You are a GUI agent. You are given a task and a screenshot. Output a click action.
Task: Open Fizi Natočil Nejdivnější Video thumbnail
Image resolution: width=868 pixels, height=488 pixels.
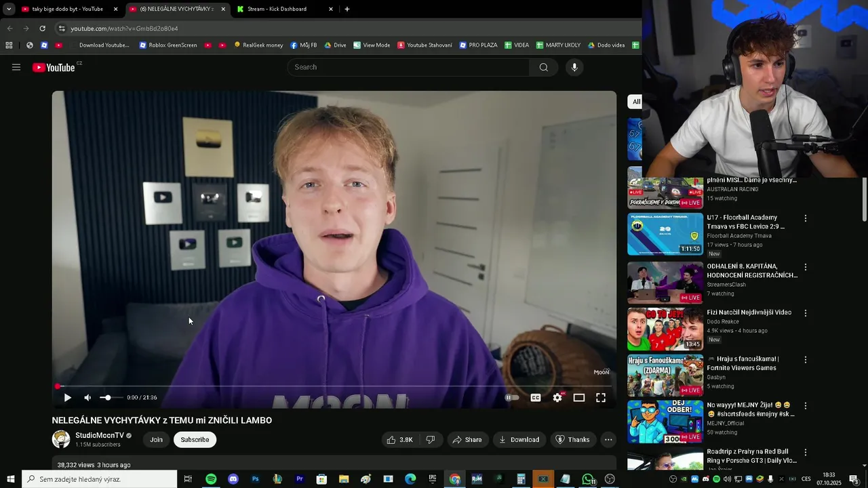click(665, 329)
